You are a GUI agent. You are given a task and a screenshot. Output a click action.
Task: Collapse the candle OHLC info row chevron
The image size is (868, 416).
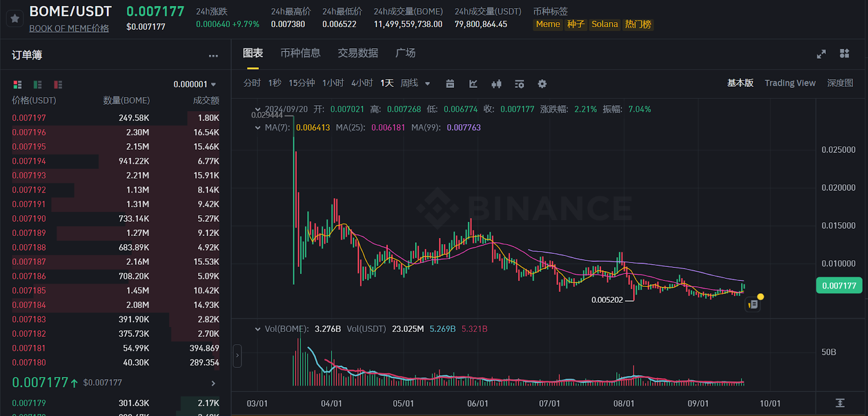[258, 110]
